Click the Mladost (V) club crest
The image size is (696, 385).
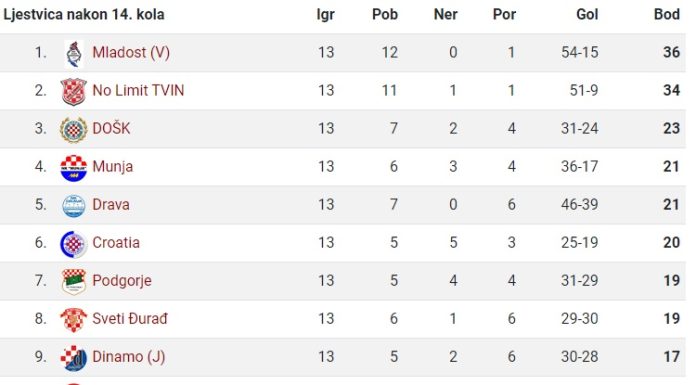[x=74, y=53]
